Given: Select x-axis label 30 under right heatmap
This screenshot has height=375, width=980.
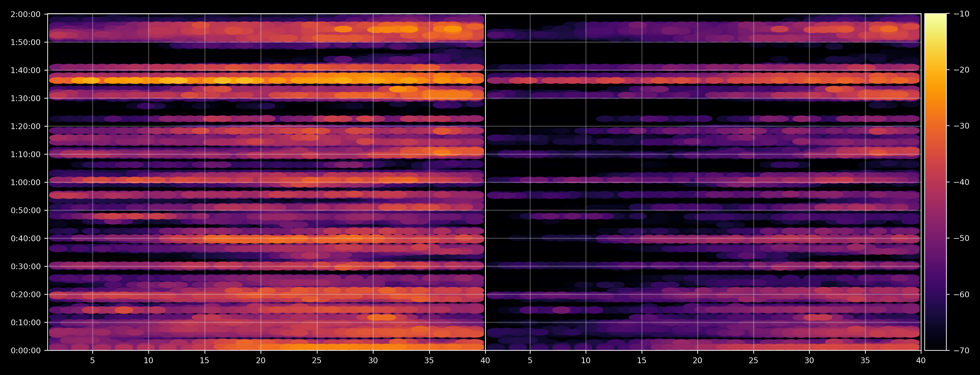Looking at the screenshot, I should tap(809, 360).
